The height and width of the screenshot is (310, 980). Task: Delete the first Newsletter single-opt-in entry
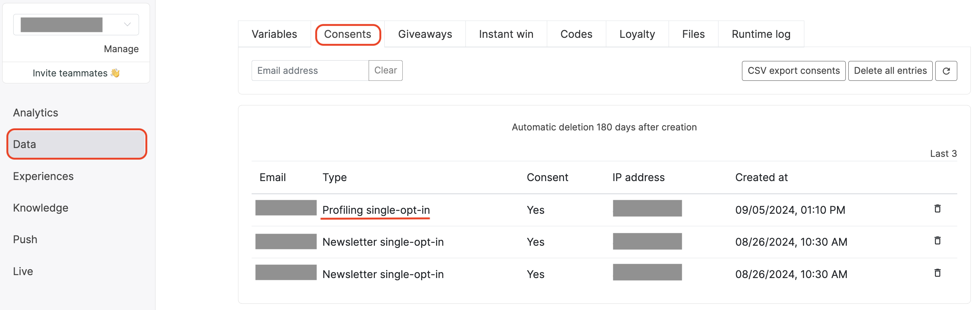pos(937,241)
